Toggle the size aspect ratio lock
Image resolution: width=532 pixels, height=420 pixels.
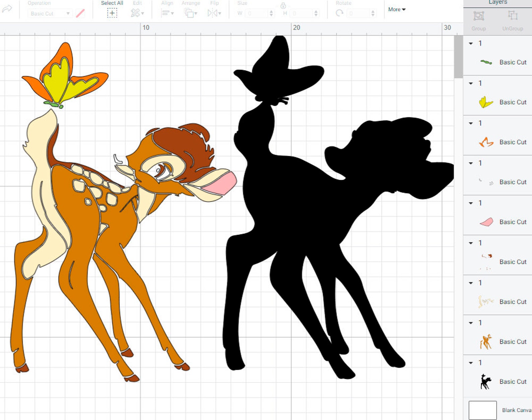click(283, 5)
